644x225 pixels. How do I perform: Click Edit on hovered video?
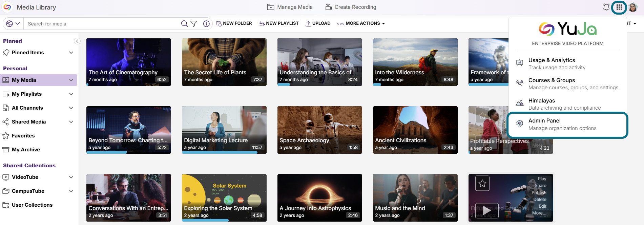pyautogui.click(x=542, y=206)
